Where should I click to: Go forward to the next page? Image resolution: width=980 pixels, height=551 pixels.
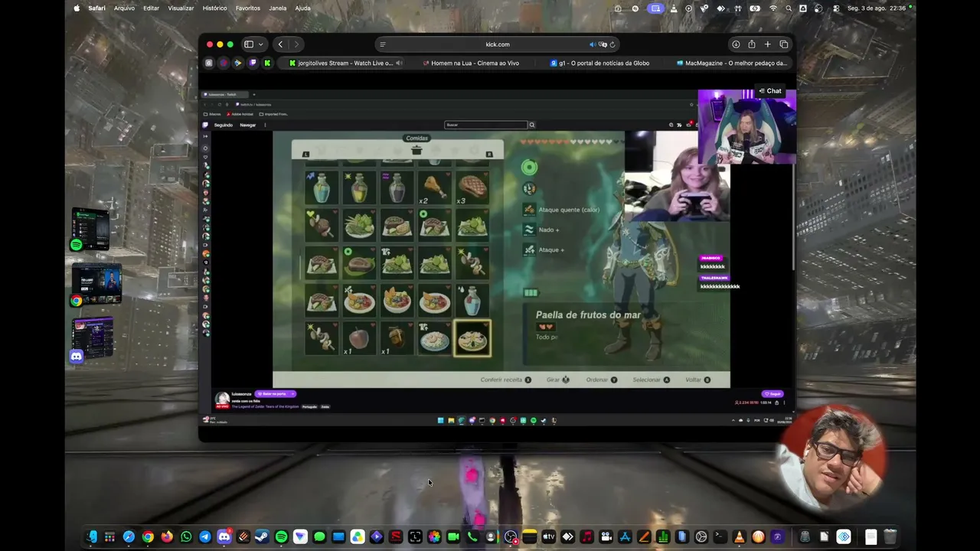[296, 44]
